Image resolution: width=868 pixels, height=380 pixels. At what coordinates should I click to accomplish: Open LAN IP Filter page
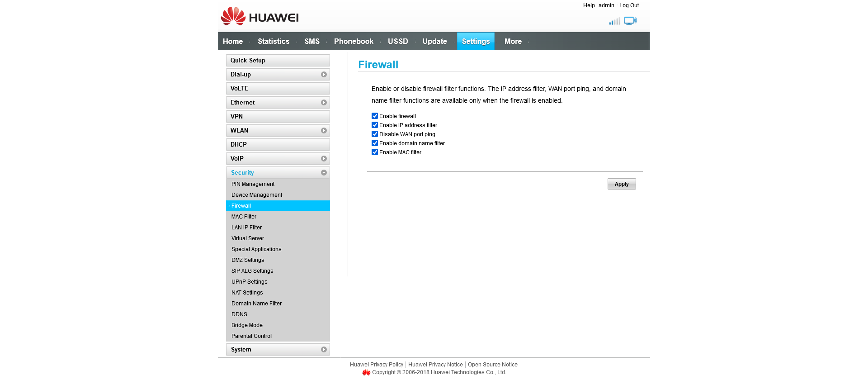278,228
